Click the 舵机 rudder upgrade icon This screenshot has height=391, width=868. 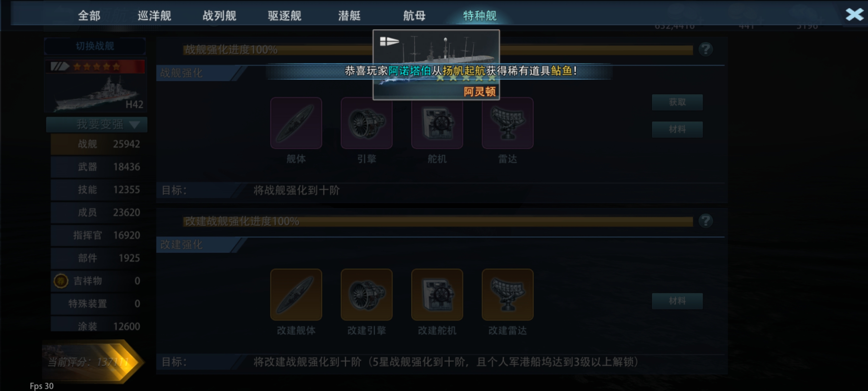pyautogui.click(x=437, y=123)
